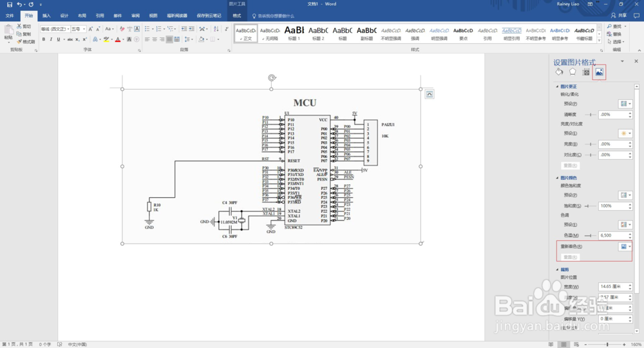Click the sharpness (清晰度) slider
The image size is (644, 348).
[x=591, y=115]
